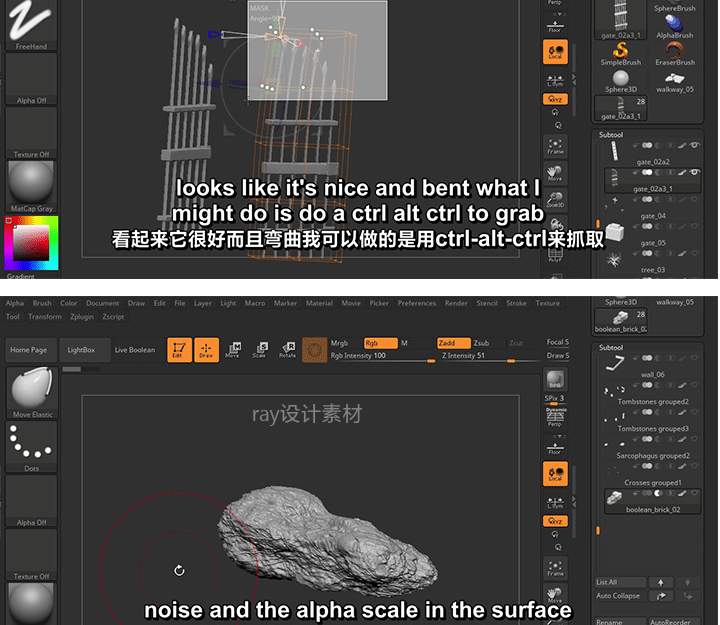Open the Render menu

[456, 303]
